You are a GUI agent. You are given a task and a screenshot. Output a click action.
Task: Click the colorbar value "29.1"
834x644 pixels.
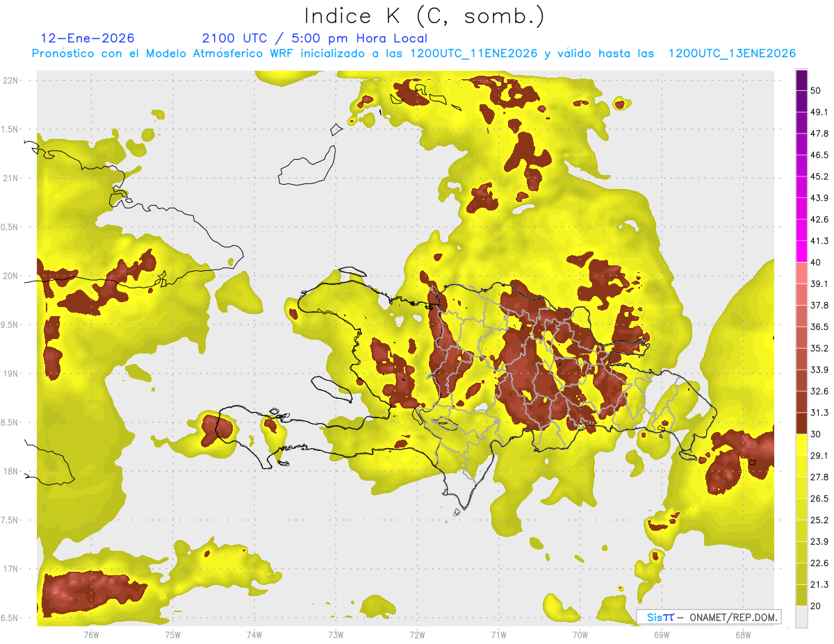[819, 456]
